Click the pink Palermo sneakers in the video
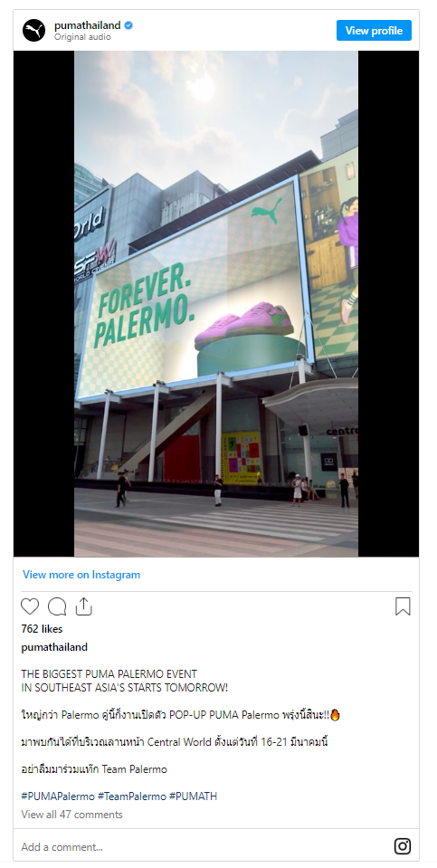The height and width of the screenshot is (868, 437). point(244,324)
